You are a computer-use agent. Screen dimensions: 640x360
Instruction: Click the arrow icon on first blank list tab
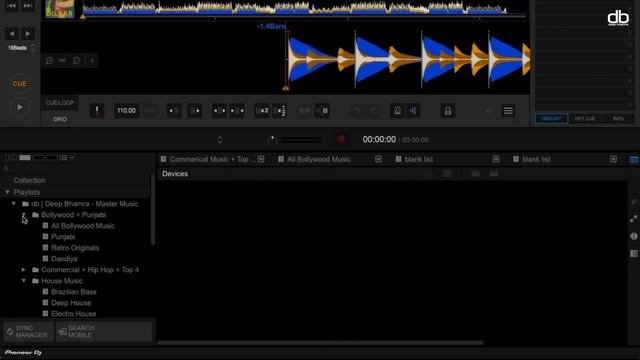click(496, 159)
